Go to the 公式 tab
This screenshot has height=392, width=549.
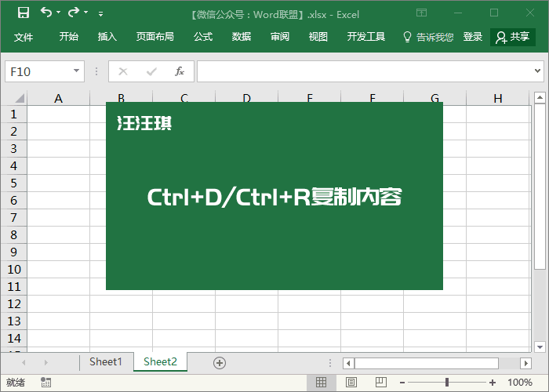[203, 37]
